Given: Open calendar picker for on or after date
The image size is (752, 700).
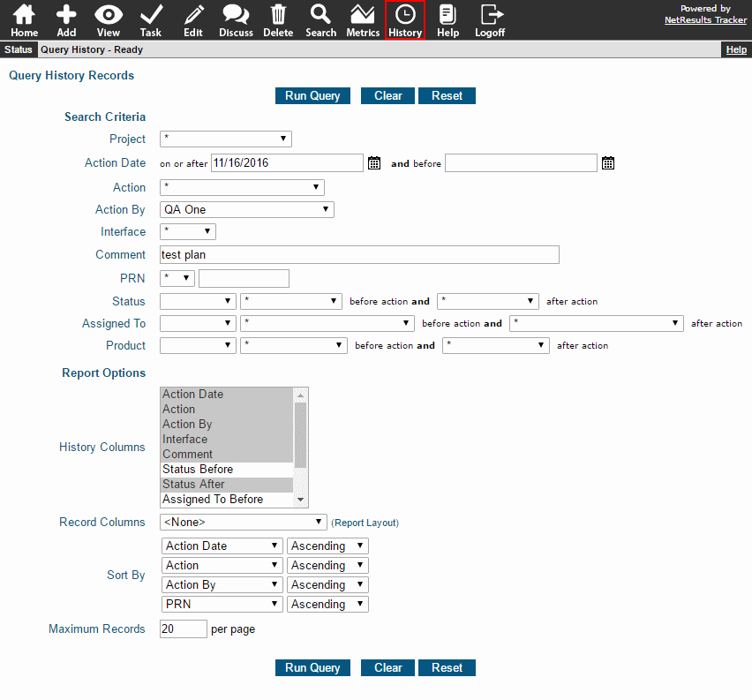Looking at the screenshot, I should pos(374,163).
